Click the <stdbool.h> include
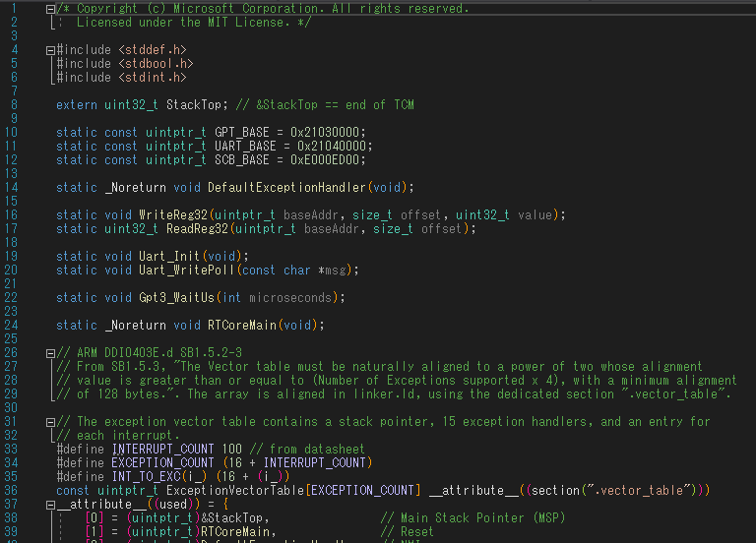 click(x=156, y=64)
